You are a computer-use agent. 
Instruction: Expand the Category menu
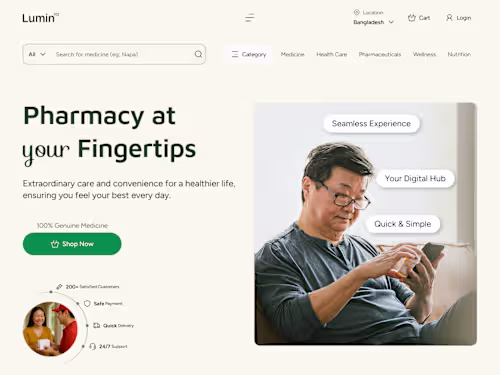click(x=249, y=54)
